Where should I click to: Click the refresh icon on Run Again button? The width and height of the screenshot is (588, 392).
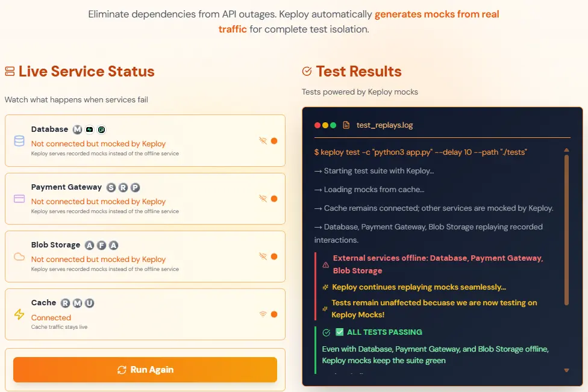(122, 370)
